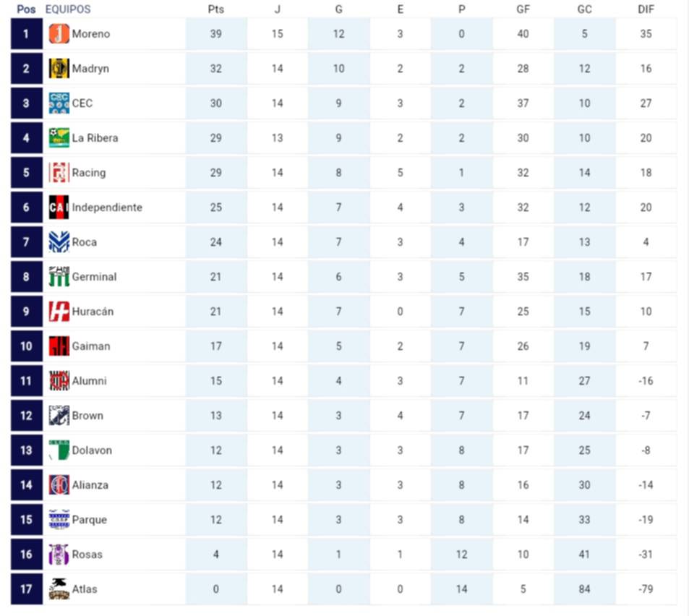Click the GF column header
The image size is (689, 616).
(x=523, y=9)
